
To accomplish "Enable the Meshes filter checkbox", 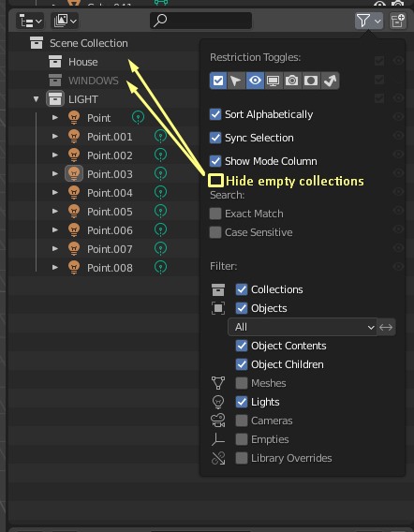I will (242, 383).
